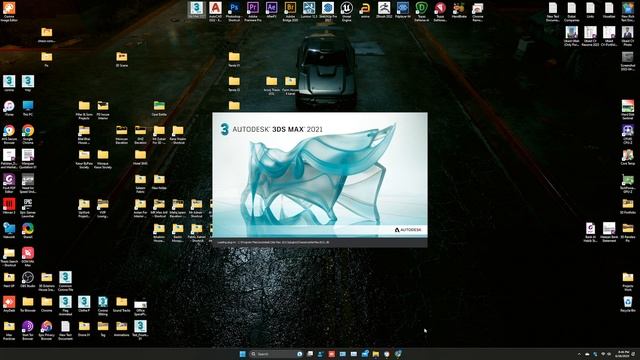Select the Photoshop shortcut icon
Viewport: 640px width, 360px height.
coord(234,11)
